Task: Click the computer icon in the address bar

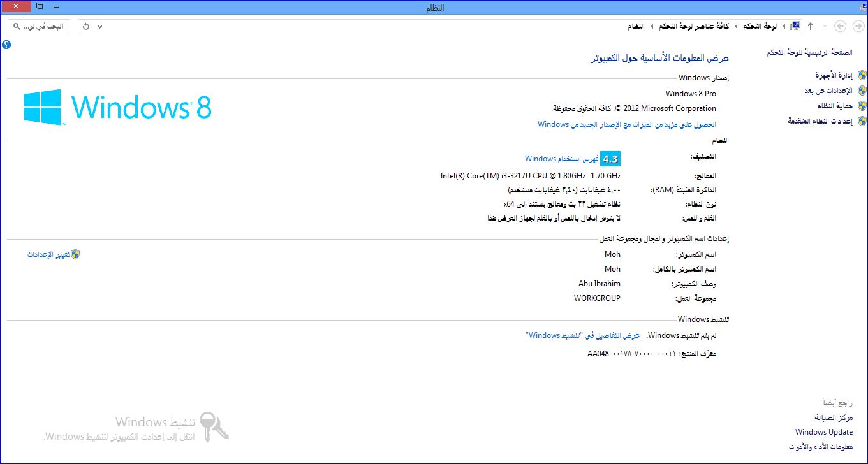Action: coord(795,26)
